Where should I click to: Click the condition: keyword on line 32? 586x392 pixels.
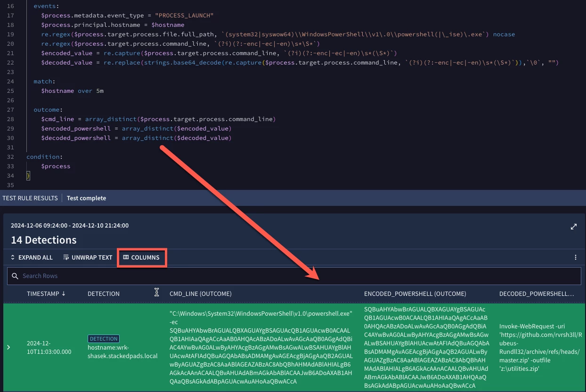click(x=44, y=157)
